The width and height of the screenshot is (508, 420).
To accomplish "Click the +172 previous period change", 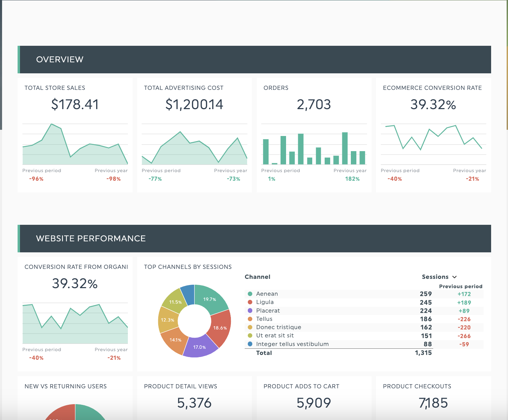I will 464,294.
